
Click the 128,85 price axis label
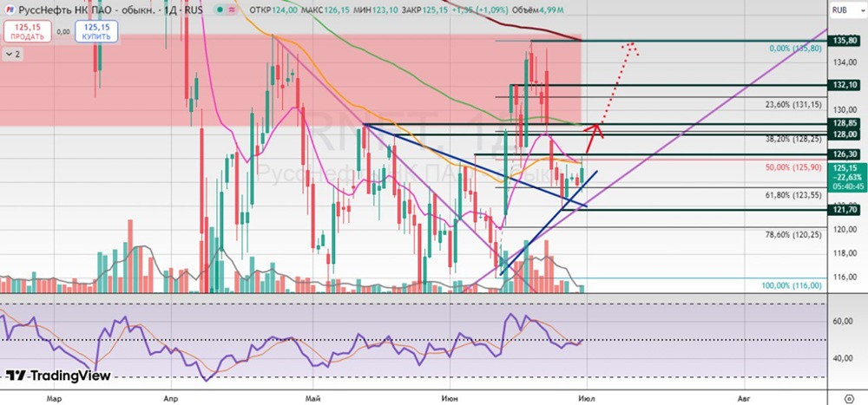coord(845,123)
